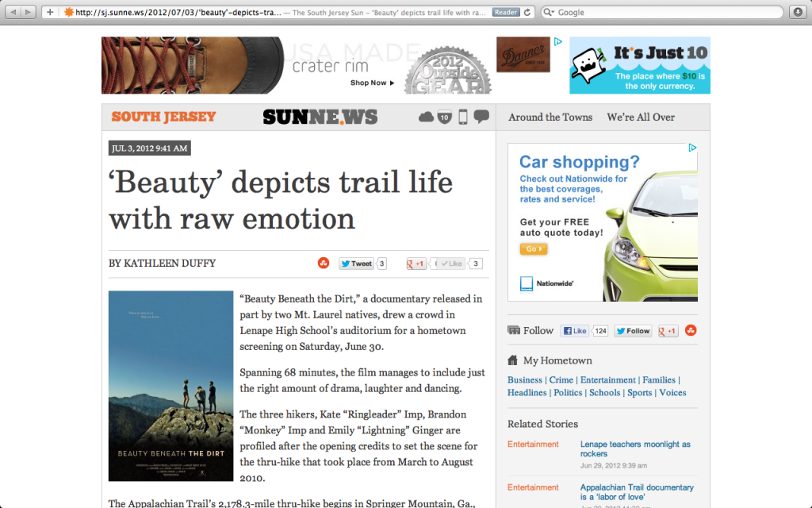Reload the page using the refresh icon
The image size is (812, 508).
pos(527,12)
